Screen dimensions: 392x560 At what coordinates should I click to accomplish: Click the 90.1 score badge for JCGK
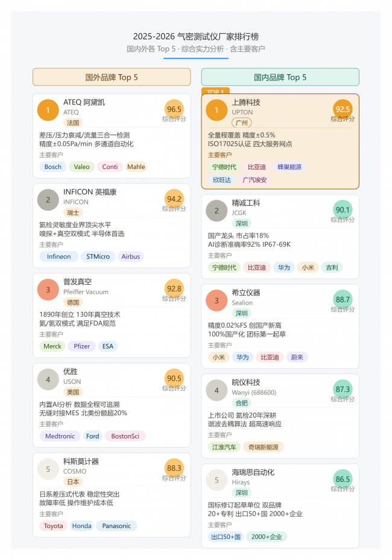pos(343,209)
